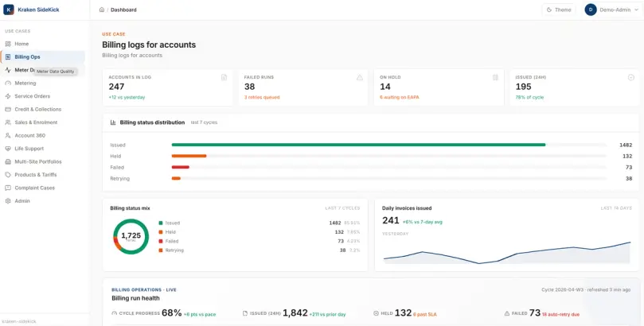Click the Accounts in Log value 247

pyautogui.click(x=117, y=87)
